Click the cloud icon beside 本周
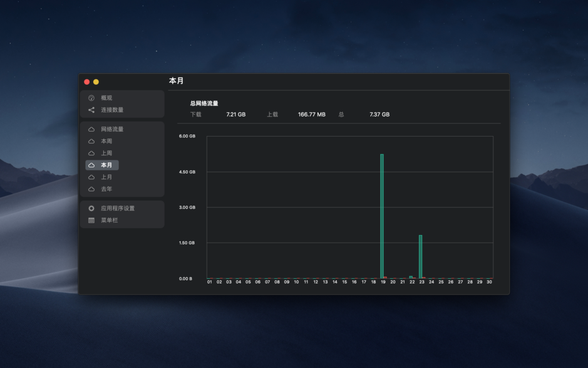This screenshot has height=368, width=588. tap(91, 141)
